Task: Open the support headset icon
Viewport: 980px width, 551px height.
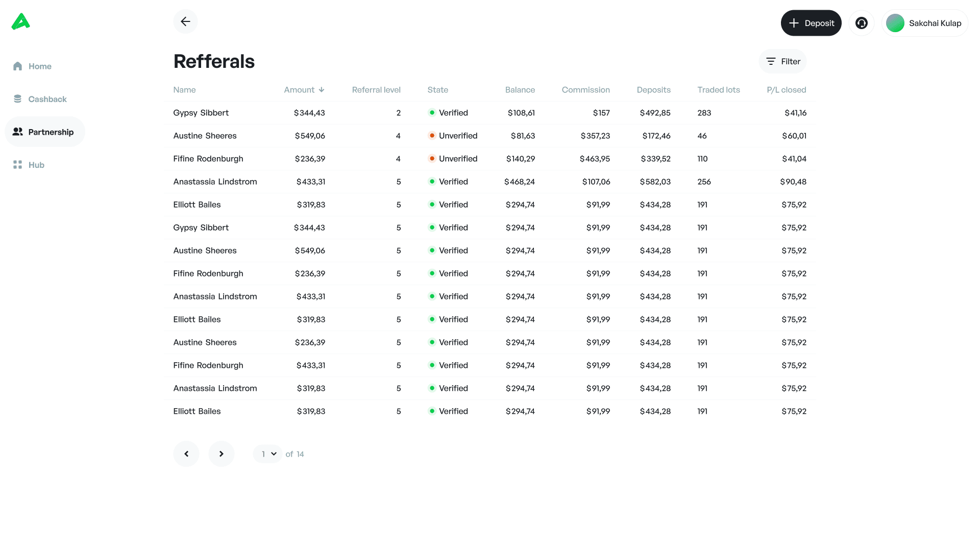Action: (862, 23)
